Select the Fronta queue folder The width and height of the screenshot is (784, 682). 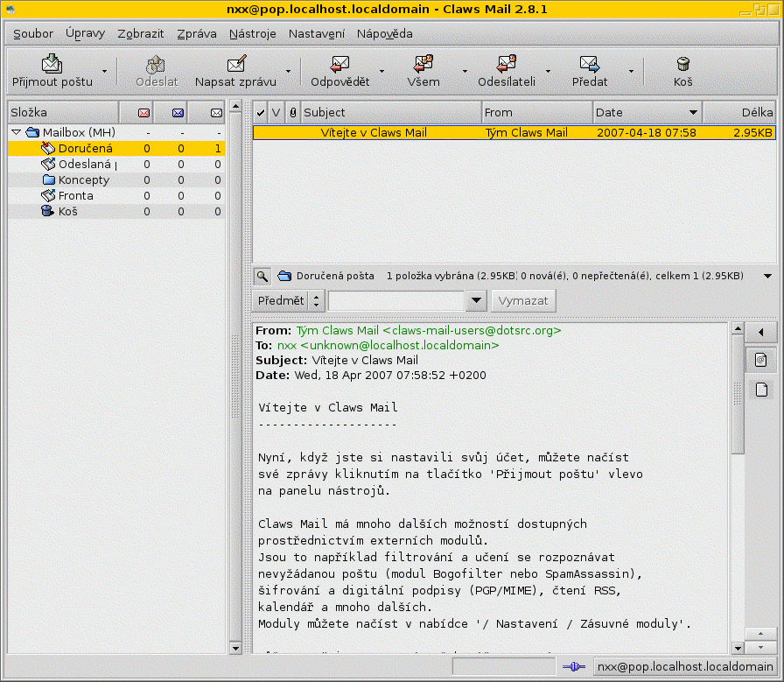116,195
